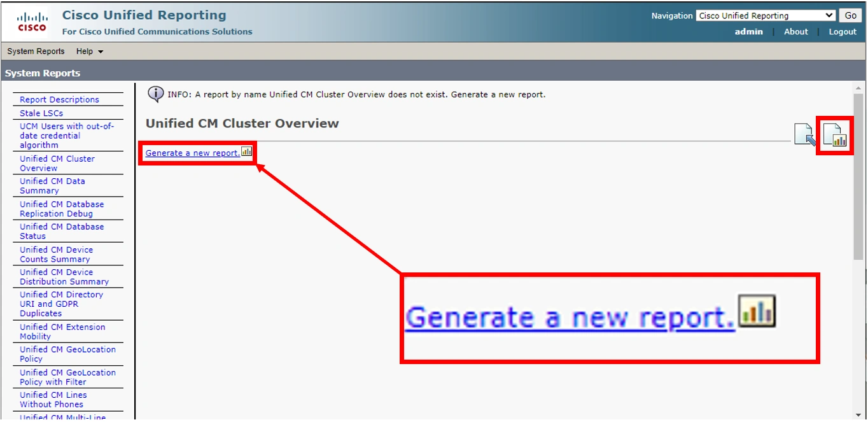Screen dimensions: 868x422
Task: Open Unified CM Device Counts Summary
Action: pos(56,255)
